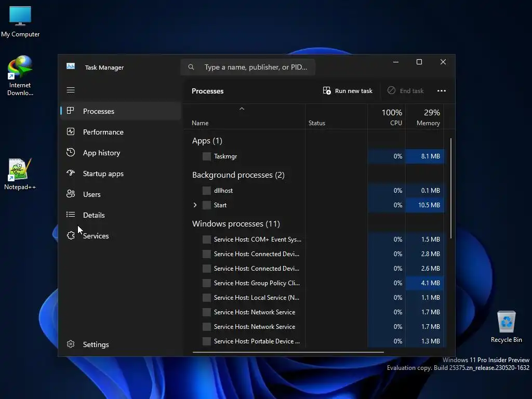
Task: Click the 10.5 MB memory cell for Start
Action: tap(425, 205)
